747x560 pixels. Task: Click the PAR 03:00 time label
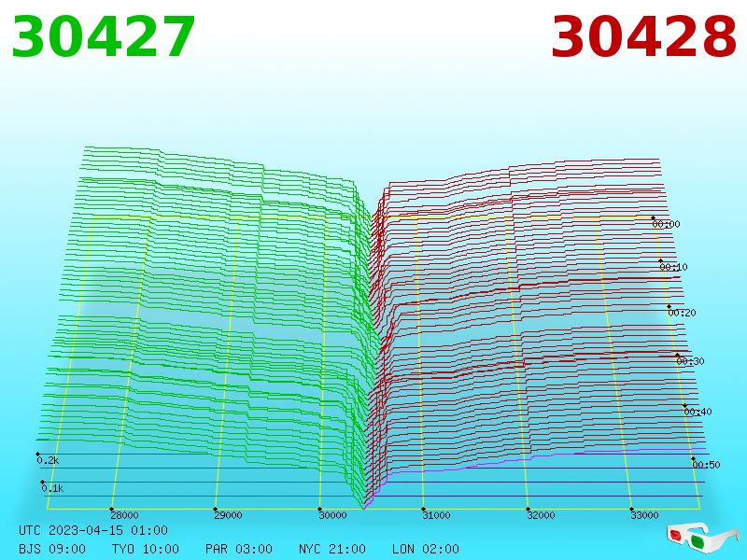(239, 549)
